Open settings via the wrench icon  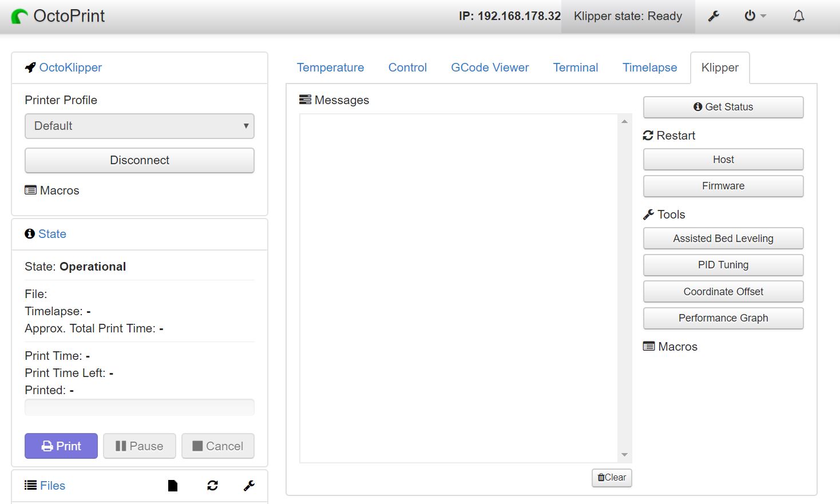714,16
